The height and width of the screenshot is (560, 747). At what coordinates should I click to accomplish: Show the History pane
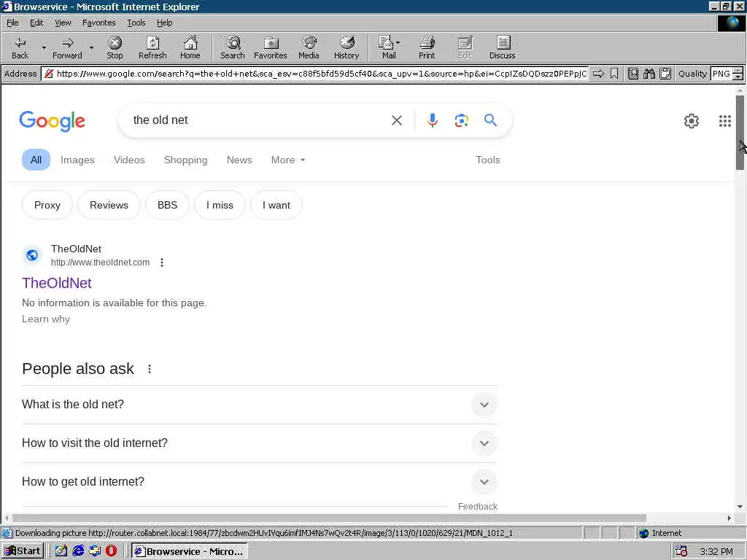tap(347, 48)
